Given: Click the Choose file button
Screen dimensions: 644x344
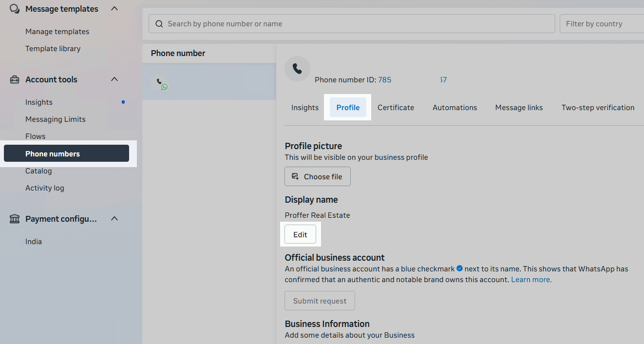Looking at the screenshot, I should 318,177.
